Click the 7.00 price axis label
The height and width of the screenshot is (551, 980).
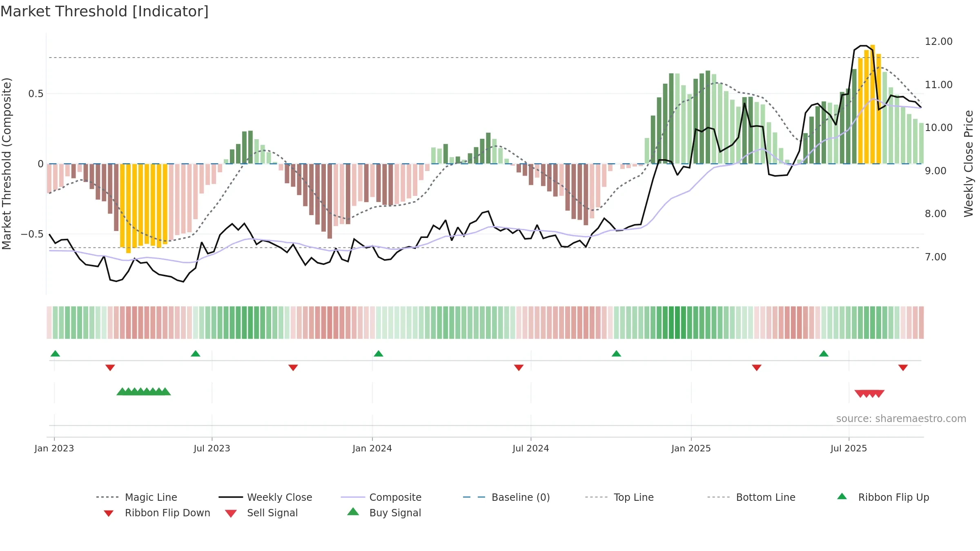pyautogui.click(x=935, y=257)
